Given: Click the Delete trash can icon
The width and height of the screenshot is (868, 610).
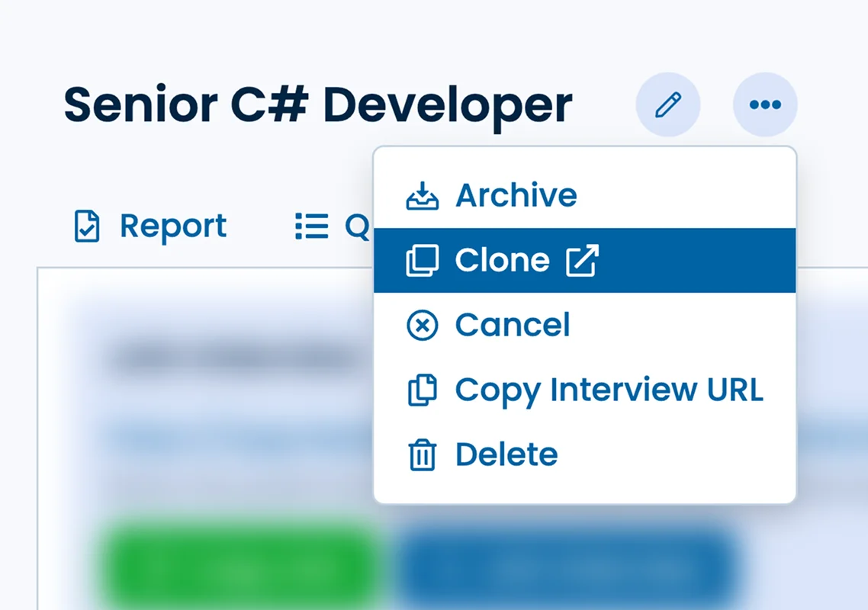Looking at the screenshot, I should 422,454.
